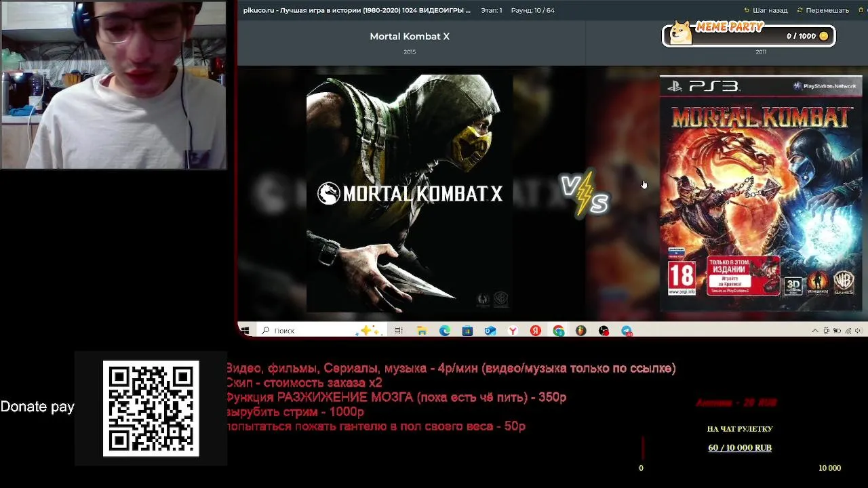This screenshot has width=868, height=488.
Task: Open Yandex Browser (red Y) icon
Action: click(x=513, y=331)
